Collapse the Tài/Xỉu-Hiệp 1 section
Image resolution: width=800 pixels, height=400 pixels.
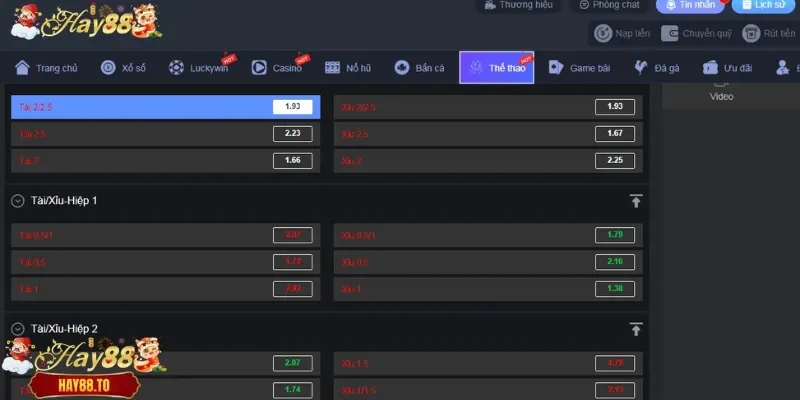pyautogui.click(x=18, y=201)
